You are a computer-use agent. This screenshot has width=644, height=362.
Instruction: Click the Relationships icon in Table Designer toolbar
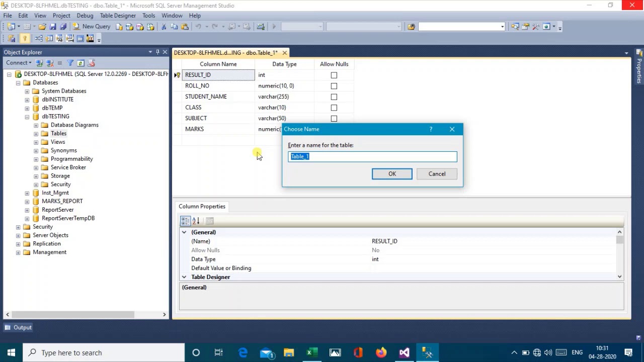(39, 39)
